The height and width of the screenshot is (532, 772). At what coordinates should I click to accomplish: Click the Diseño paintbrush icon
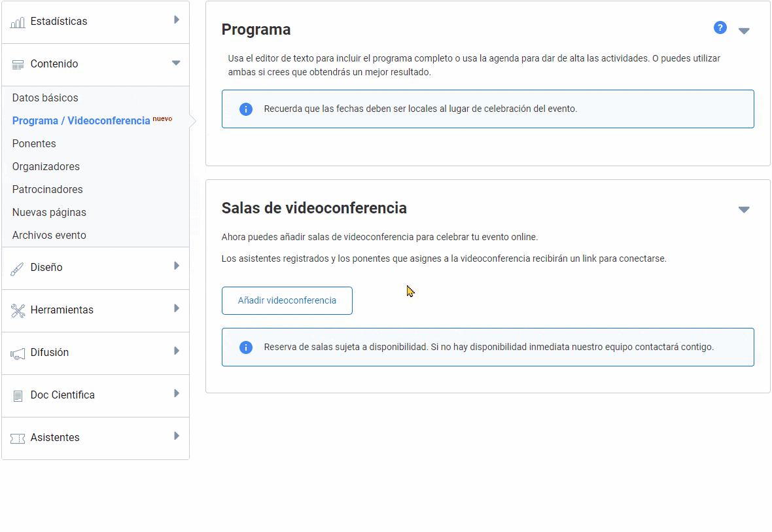click(x=18, y=268)
